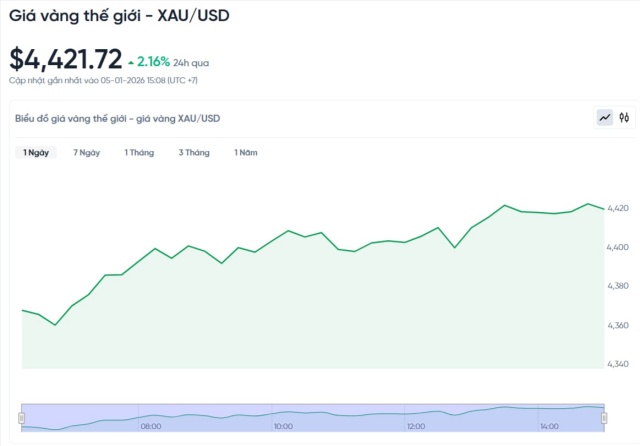Screen dimensions: 640x446
Task: Click the chart title Biểu đồ giá vàng
Action: (x=118, y=118)
